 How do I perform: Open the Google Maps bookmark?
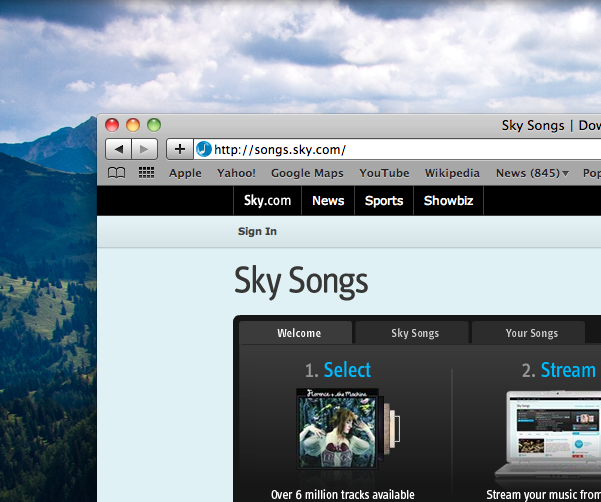[x=307, y=173]
